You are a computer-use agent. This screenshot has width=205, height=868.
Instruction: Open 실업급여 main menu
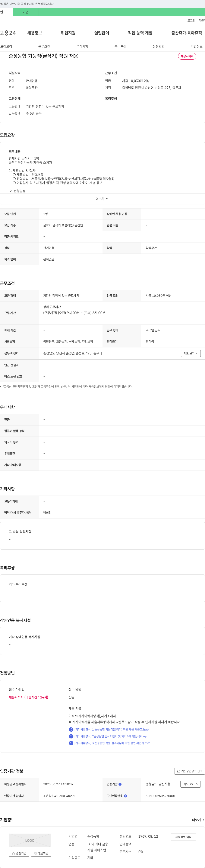pyautogui.click(x=102, y=33)
